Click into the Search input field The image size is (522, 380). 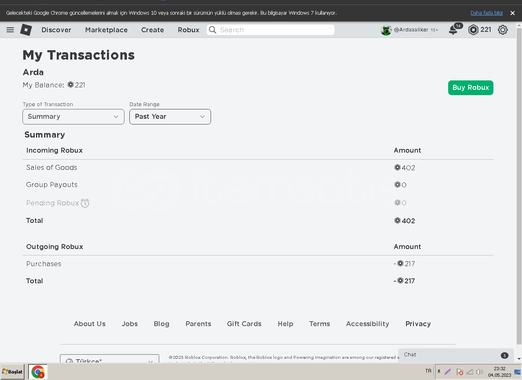pyautogui.click(x=270, y=30)
